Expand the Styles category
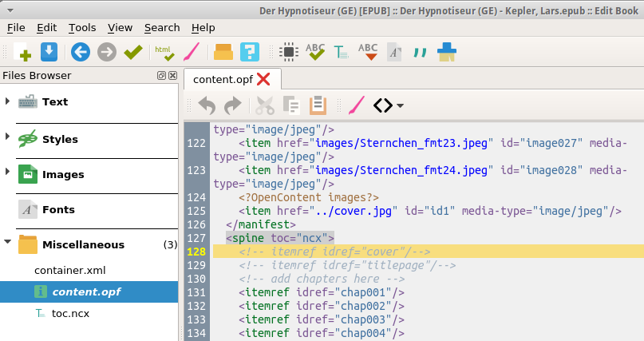The image size is (644, 341). pos(7,138)
